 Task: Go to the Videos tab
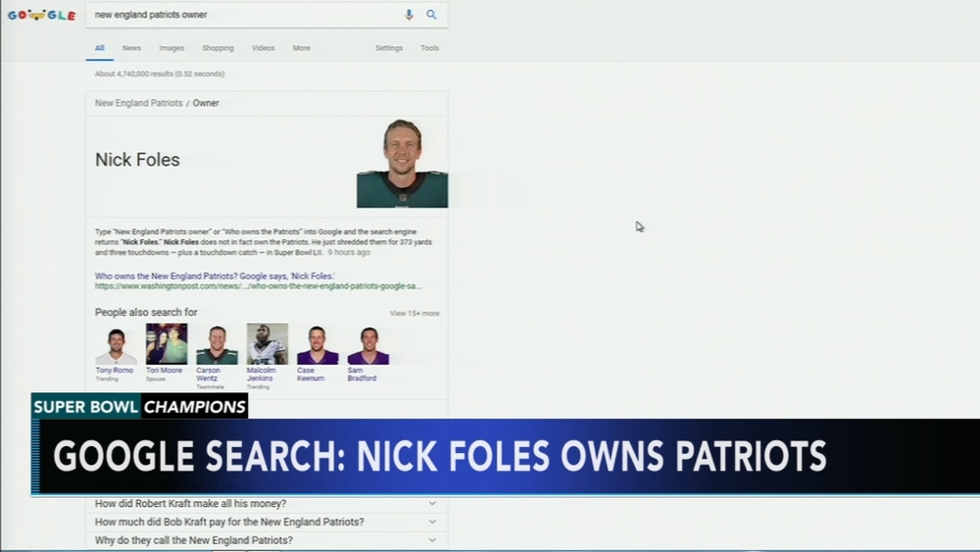tap(263, 48)
